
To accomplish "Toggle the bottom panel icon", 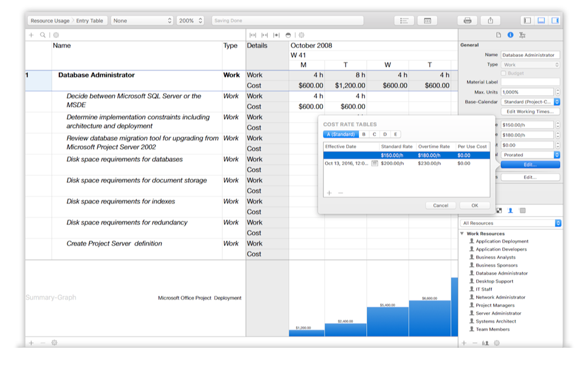I will tap(541, 21).
